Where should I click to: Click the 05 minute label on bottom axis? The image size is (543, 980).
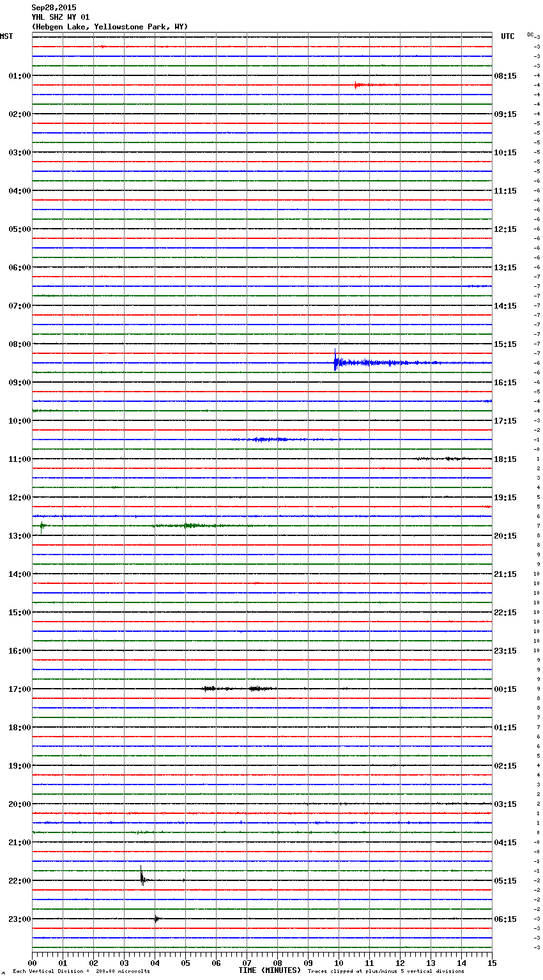point(185,963)
